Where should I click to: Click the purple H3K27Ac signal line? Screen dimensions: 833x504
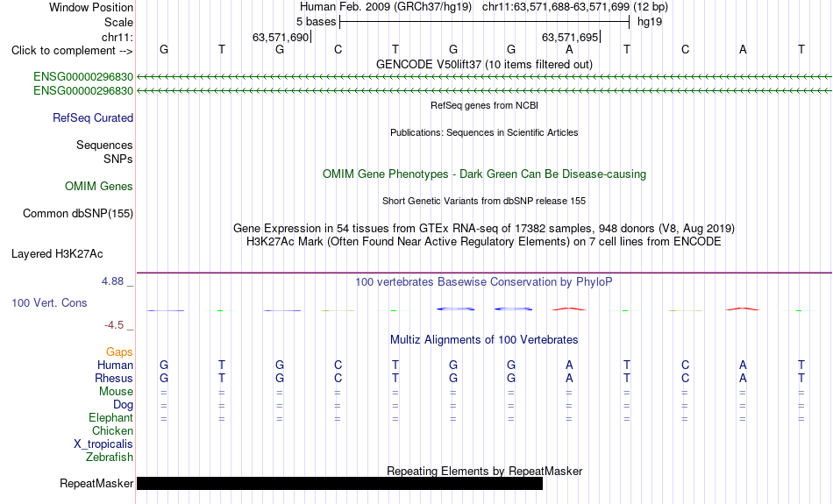tap(484, 273)
